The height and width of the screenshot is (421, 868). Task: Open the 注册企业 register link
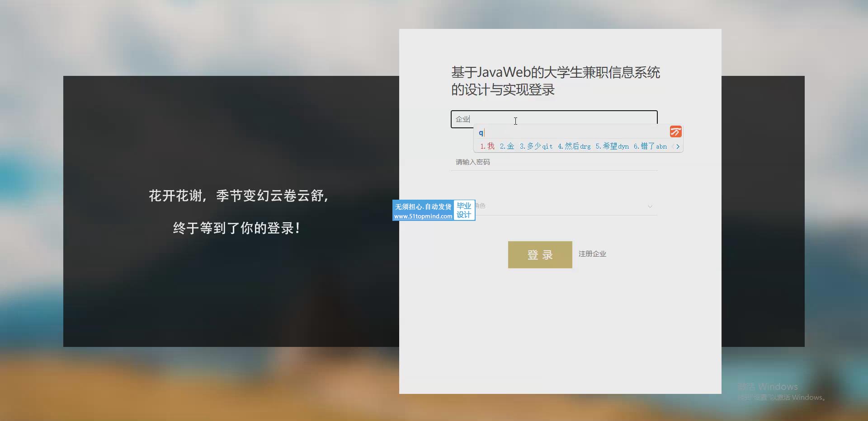click(x=592, y=254)
